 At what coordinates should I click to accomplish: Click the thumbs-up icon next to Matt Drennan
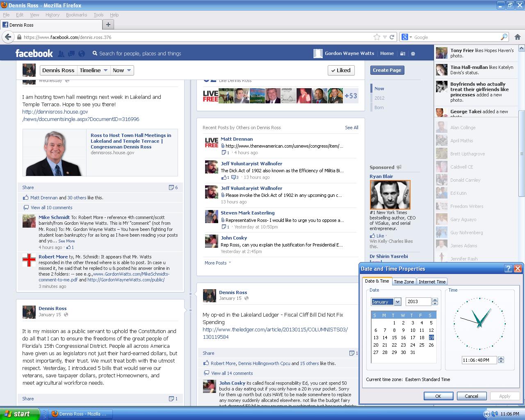tap(25, 197)
